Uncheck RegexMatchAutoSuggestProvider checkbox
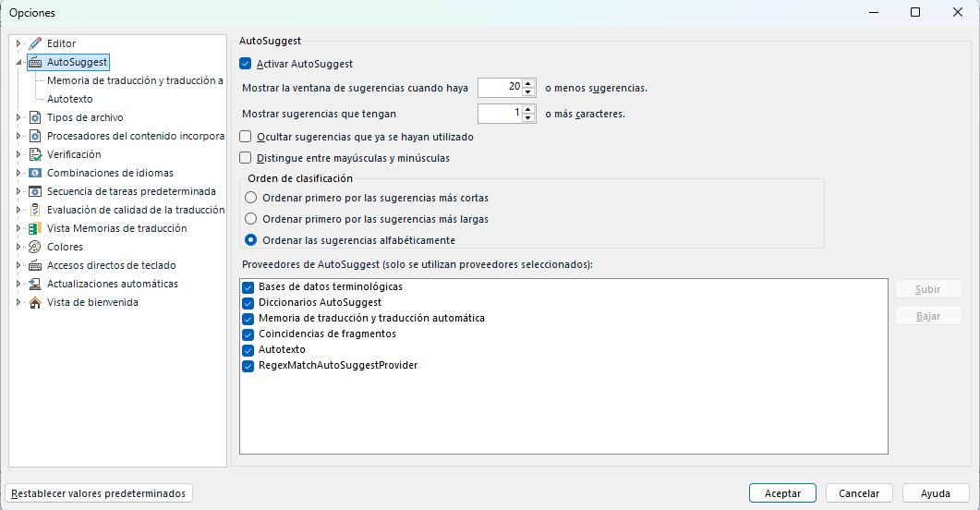The height and width of the screenshot is (510, 980). pyautogui.click(x=248, y=366)
